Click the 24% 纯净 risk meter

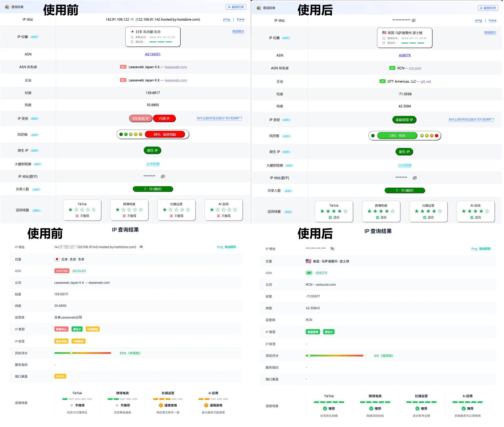(405, 136)
